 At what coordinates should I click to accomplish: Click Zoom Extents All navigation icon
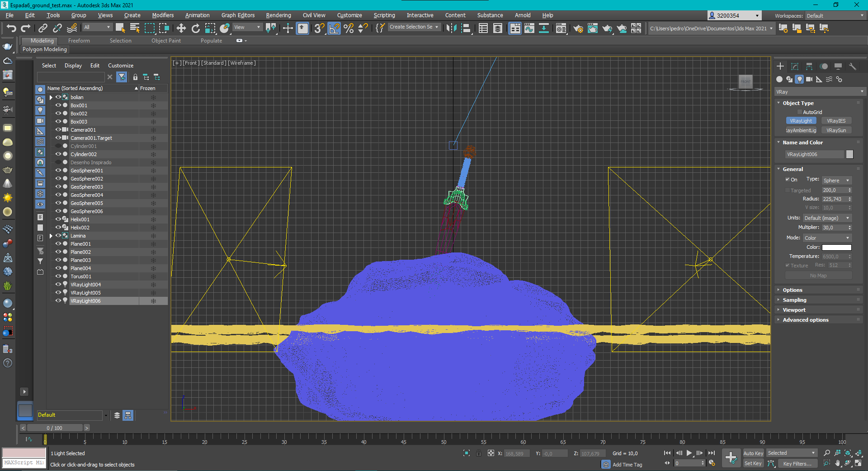click(x=858, y=453)
